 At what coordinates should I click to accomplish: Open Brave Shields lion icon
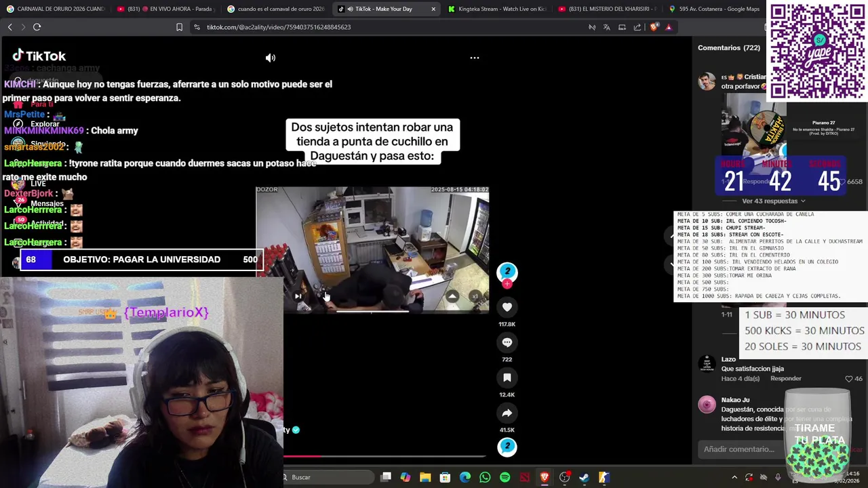tap(654, 27)
